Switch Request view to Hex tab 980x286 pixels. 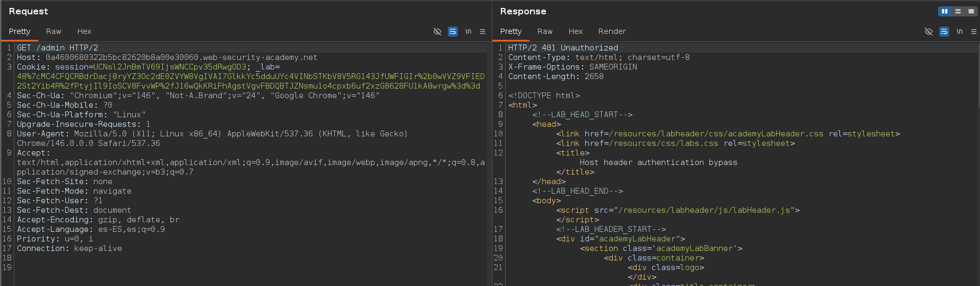[84, 32]
